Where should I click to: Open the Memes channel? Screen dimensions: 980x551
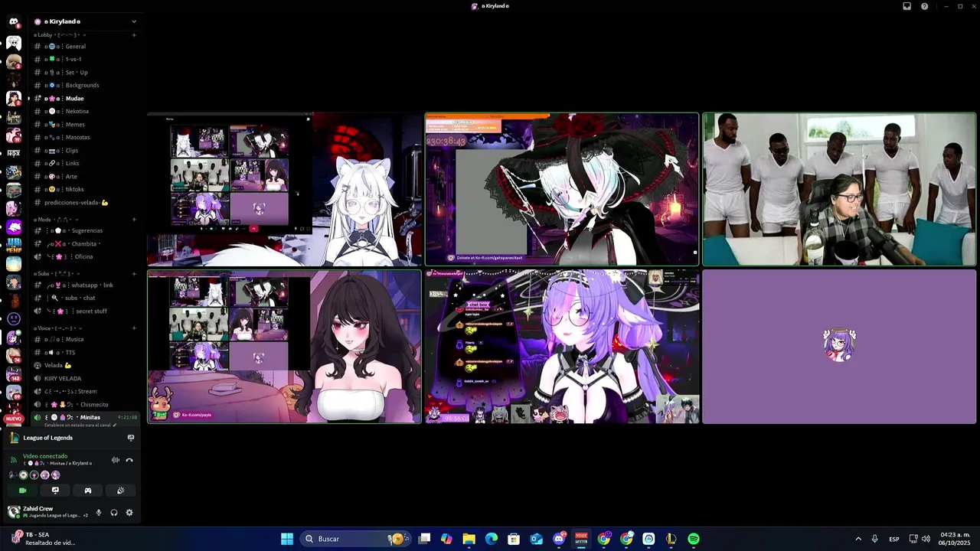[85, 125]
